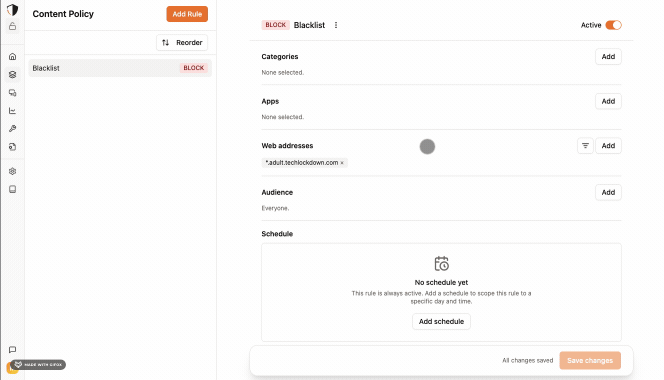The image size is (664, 380).
Task: Click the shield logo in the sidebar
Action: [12, 9]
